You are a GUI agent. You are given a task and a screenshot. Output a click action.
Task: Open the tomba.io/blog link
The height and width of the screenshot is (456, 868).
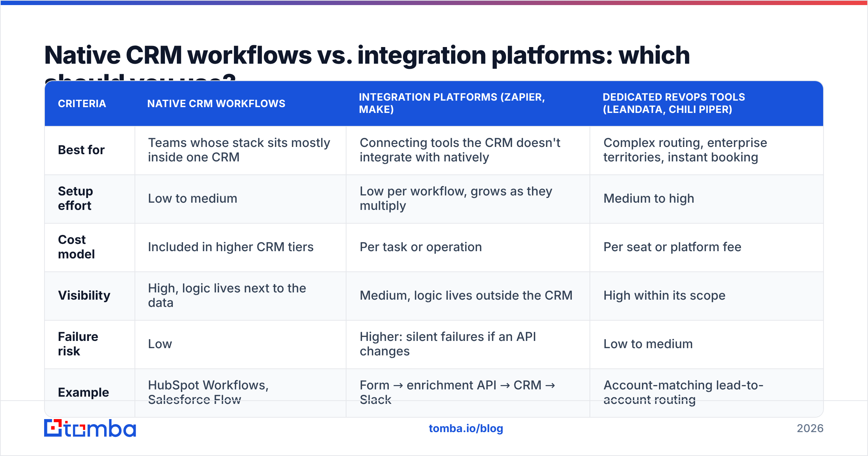466,428
